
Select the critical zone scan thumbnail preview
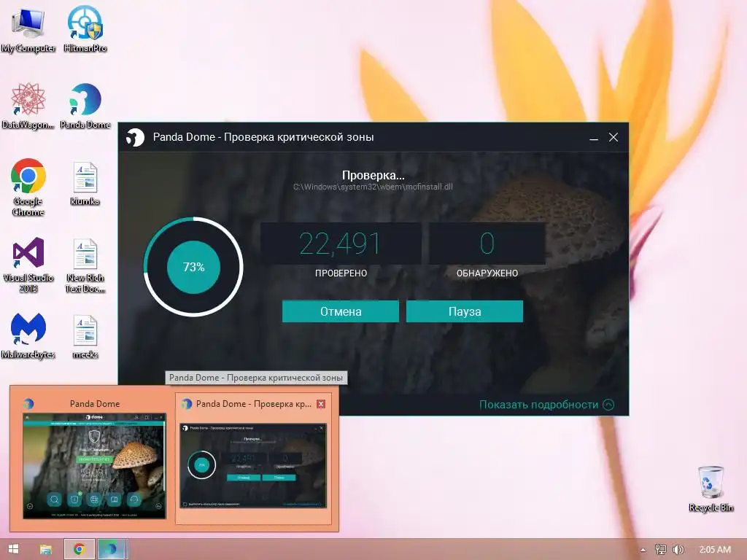pyautogui.click(x=253, y=466)
